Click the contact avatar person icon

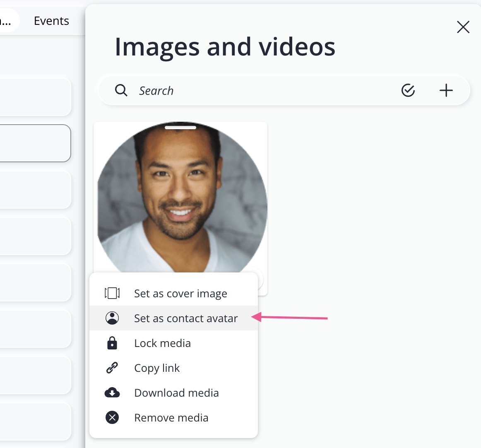click(x=112, y=318)
